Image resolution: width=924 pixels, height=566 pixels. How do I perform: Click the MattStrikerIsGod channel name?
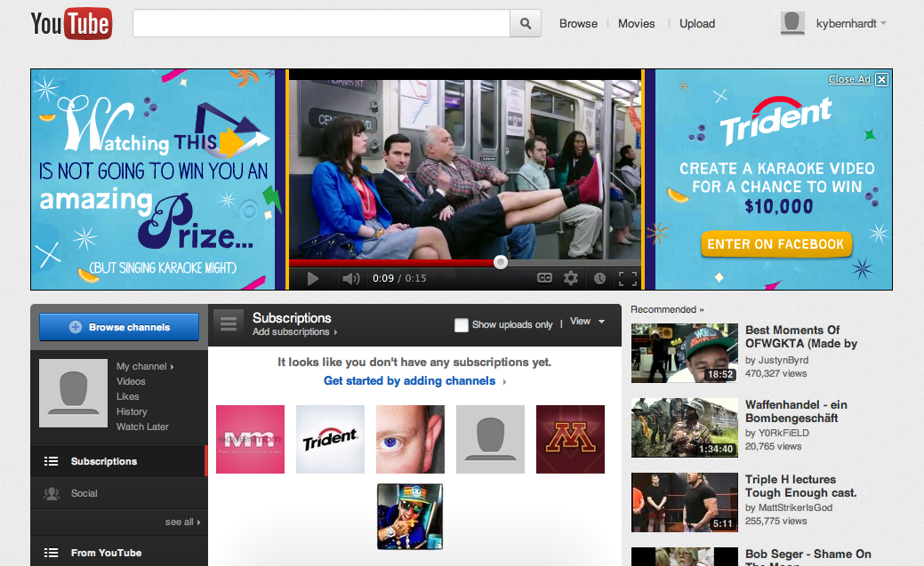point(795,507)
